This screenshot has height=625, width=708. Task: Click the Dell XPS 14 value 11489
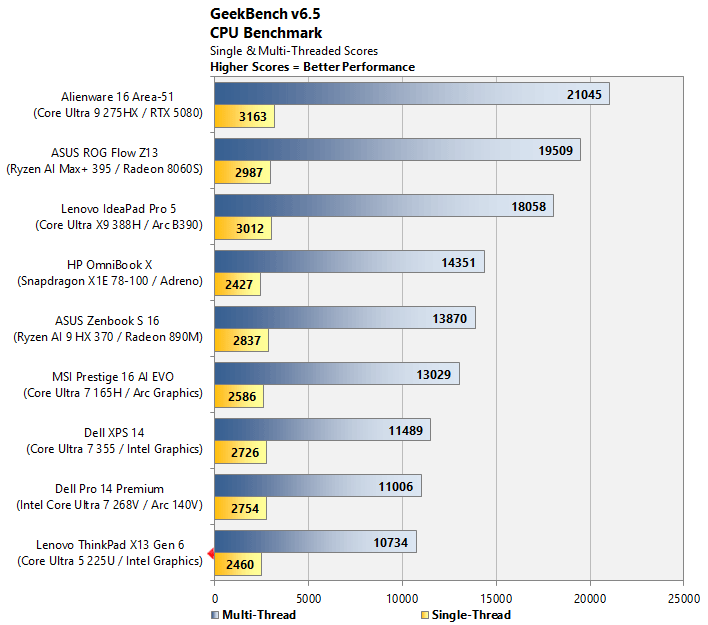click(x=405, y=430)
